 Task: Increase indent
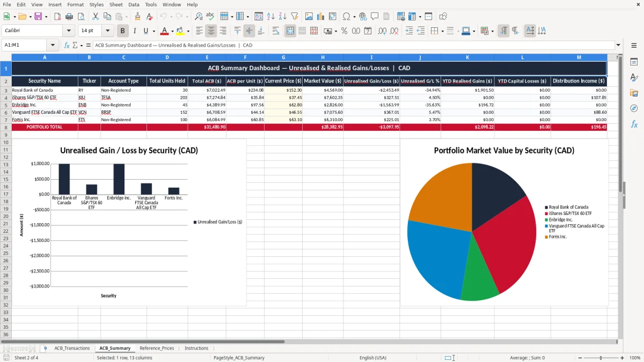click(x=409, y=31)
